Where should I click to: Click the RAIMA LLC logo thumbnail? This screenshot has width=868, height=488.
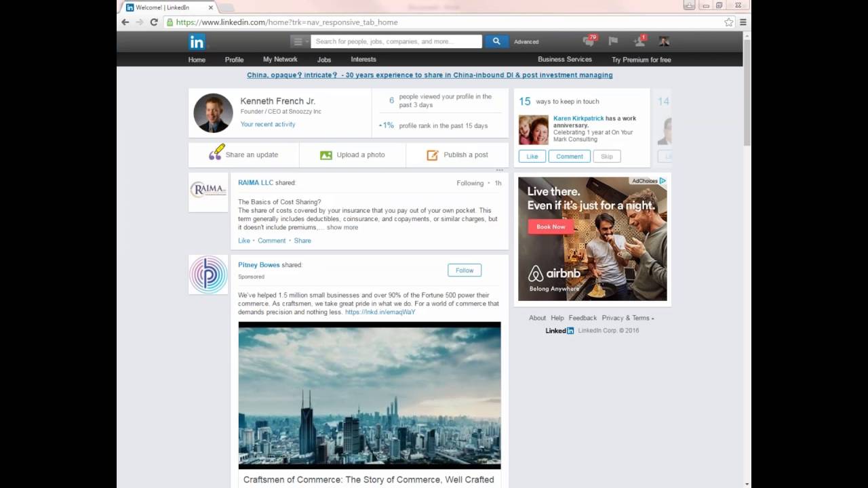pos(208,192)
